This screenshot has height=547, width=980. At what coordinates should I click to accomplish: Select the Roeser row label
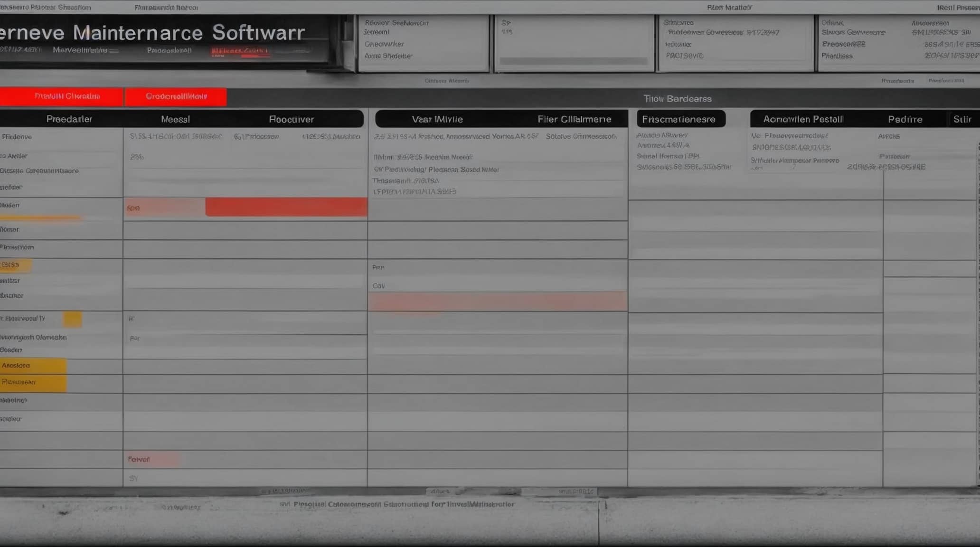[9, 229]
